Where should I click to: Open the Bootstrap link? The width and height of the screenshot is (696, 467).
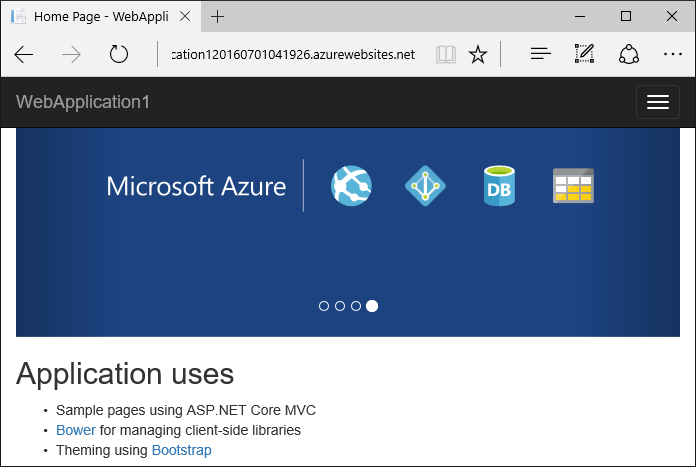click(x=181, y=450)
